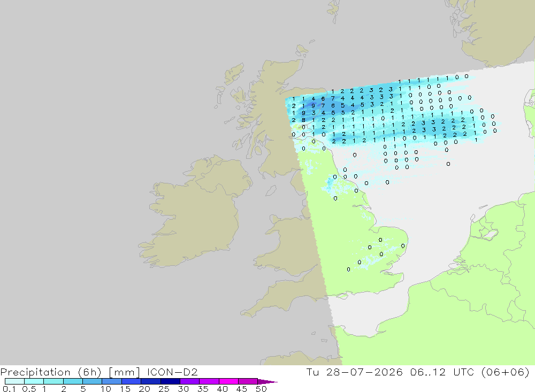Select the '(06+06)' forecast offset text
Image resolution: width=535 pixels, height=392 pixels.
pyautogui.click(x=506, y=372)
